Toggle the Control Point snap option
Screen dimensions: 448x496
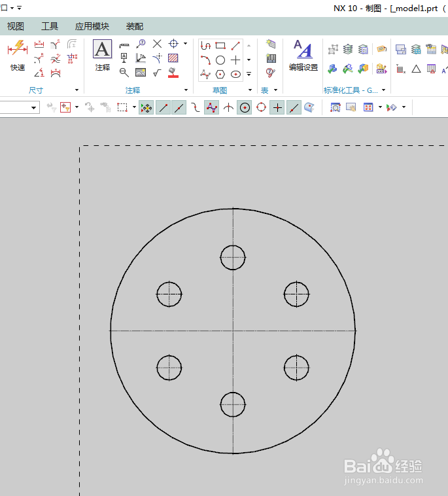(195, 107)
